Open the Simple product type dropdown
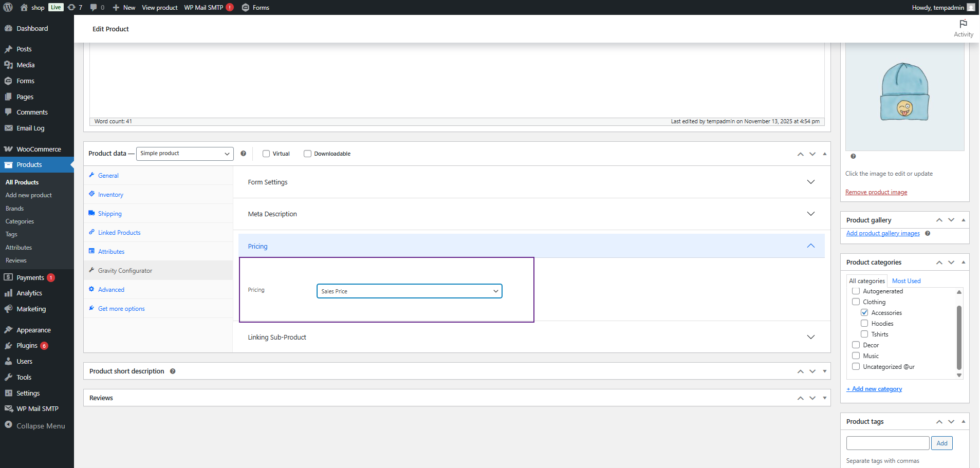The height and width of the screenshot is (468, 980). pyautogui.click(x=184, y=154)
